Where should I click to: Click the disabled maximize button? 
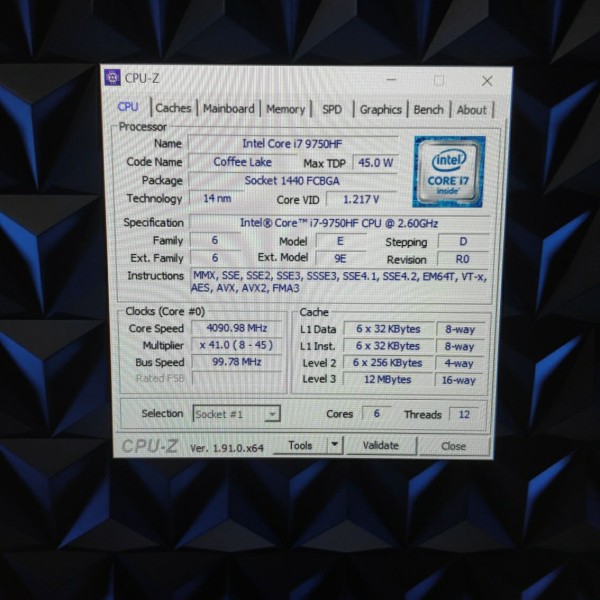pos(439,80)
